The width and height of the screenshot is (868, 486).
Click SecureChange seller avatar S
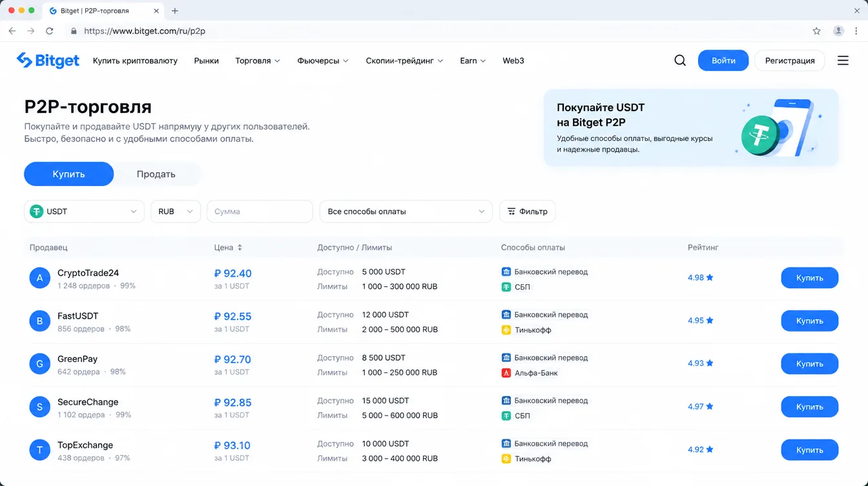point(39,407)
